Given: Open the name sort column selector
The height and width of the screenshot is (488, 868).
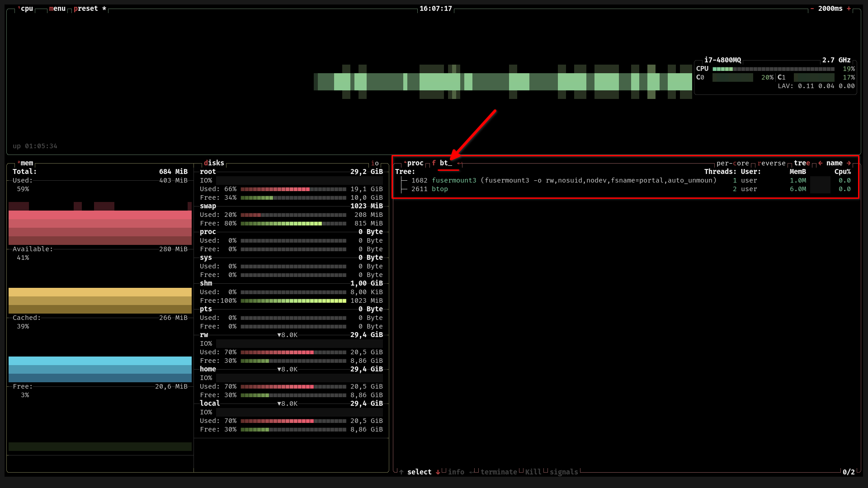Looking at the screenshot, I should [x=835, y=163].
